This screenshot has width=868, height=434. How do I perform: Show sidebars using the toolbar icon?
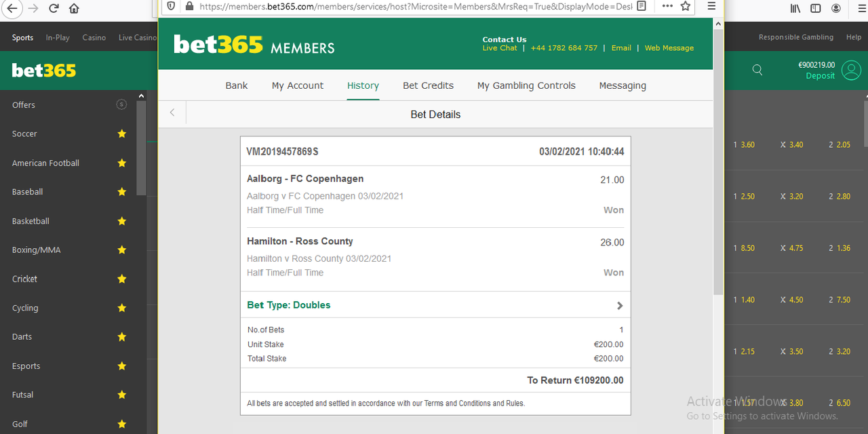[x=816, y=9]
